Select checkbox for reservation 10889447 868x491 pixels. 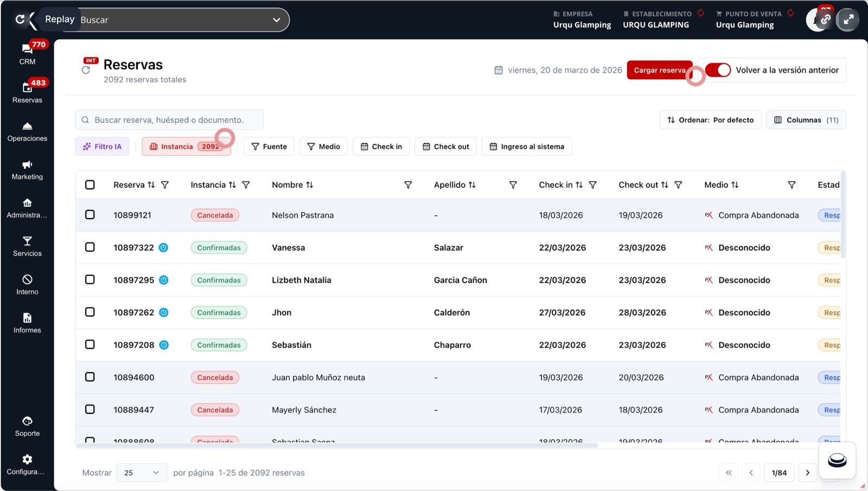click(90, 409)
